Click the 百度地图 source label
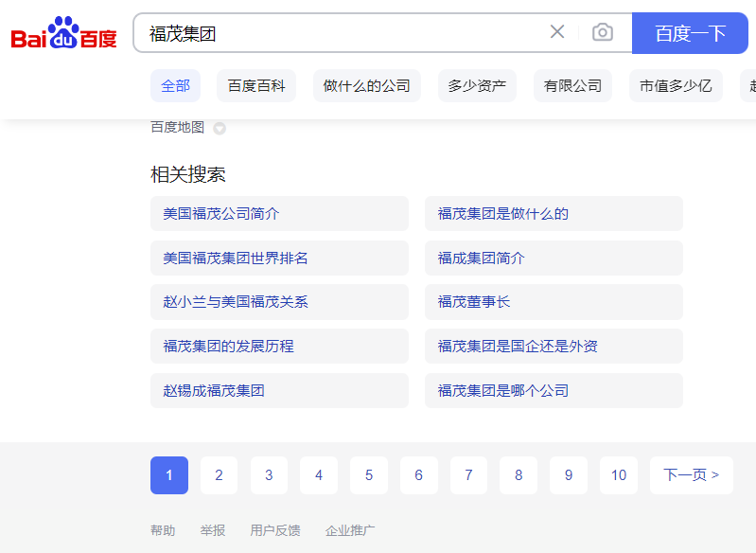Image resolution: width=756 pixels, height=553 pixels. pyautogui.click(x=178, y=128)
